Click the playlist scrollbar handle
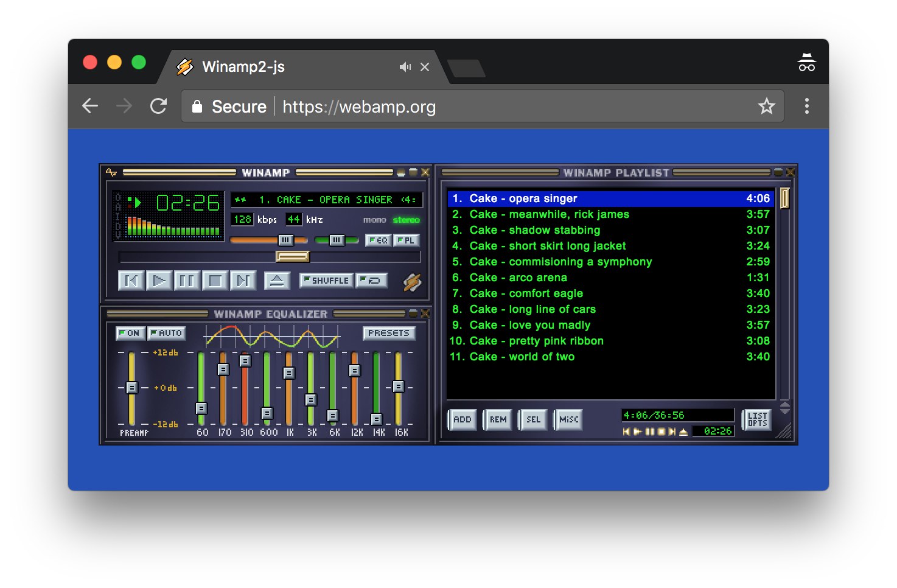Image resolution: width=897 pixels, height=588 pixels. coord(784,198)
